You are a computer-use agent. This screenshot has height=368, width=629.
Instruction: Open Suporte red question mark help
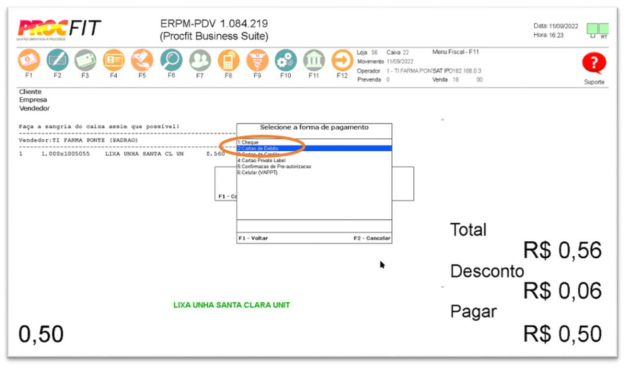point(594,63)
